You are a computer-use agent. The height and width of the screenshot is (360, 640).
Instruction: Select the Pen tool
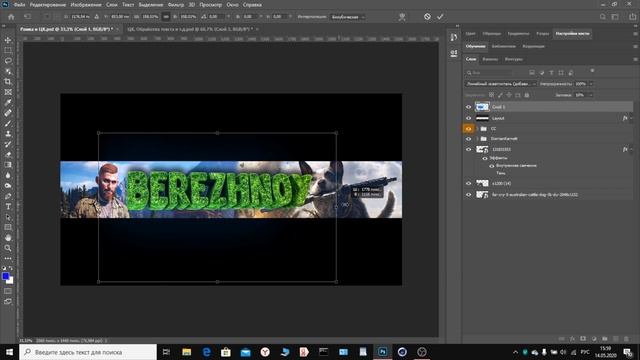[x=8, y=196]
